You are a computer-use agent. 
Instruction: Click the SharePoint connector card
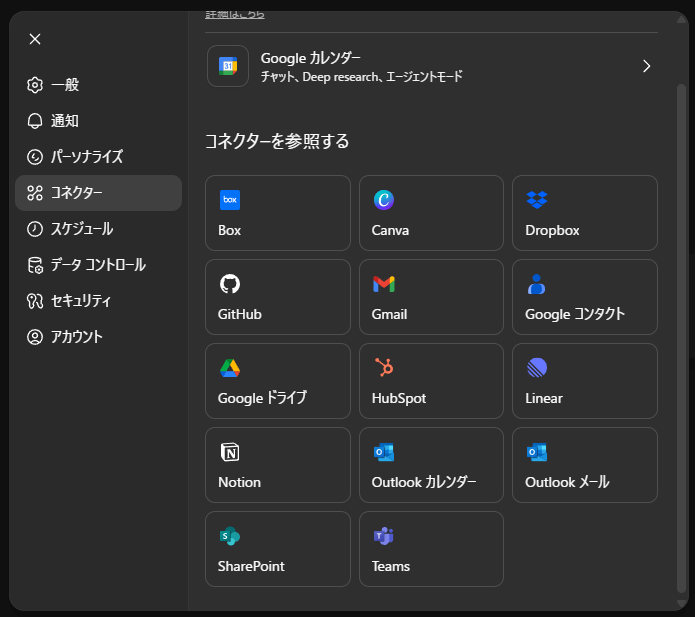point(277,549)
